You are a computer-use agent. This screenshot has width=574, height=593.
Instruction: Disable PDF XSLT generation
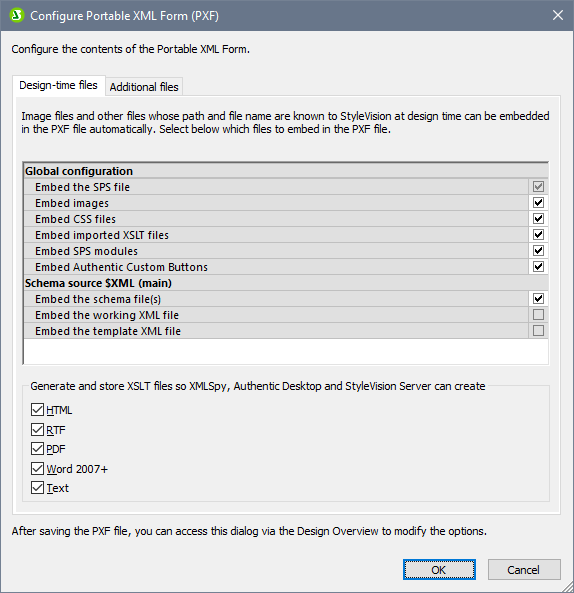37,449
